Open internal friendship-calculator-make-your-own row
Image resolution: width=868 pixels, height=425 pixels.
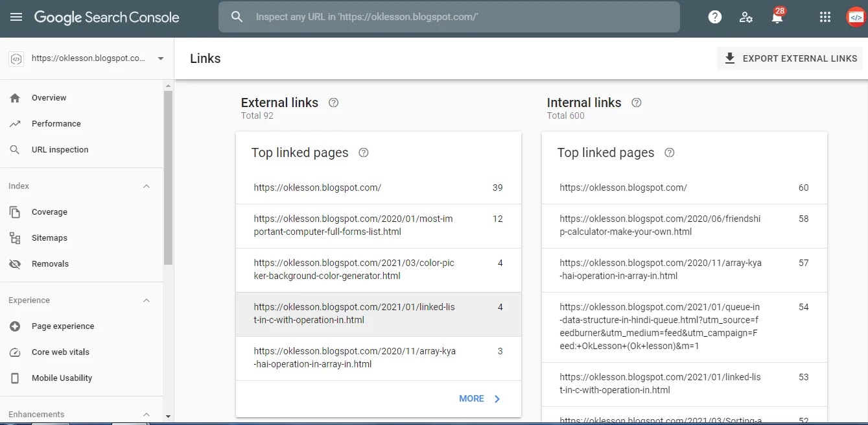[685, 225]
